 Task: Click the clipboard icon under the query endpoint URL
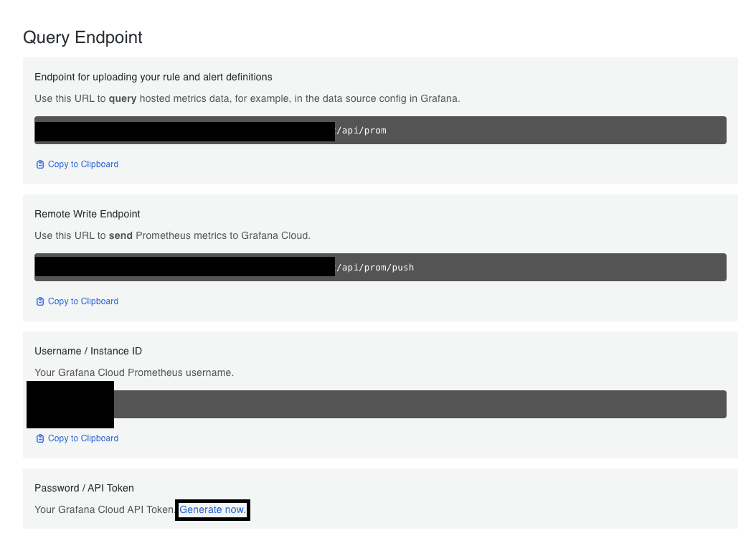pos(40,164)
